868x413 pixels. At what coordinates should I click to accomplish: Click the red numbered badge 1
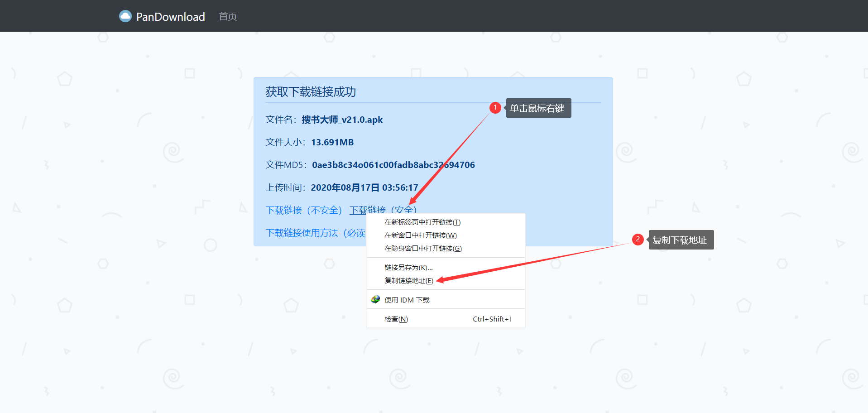495,108
